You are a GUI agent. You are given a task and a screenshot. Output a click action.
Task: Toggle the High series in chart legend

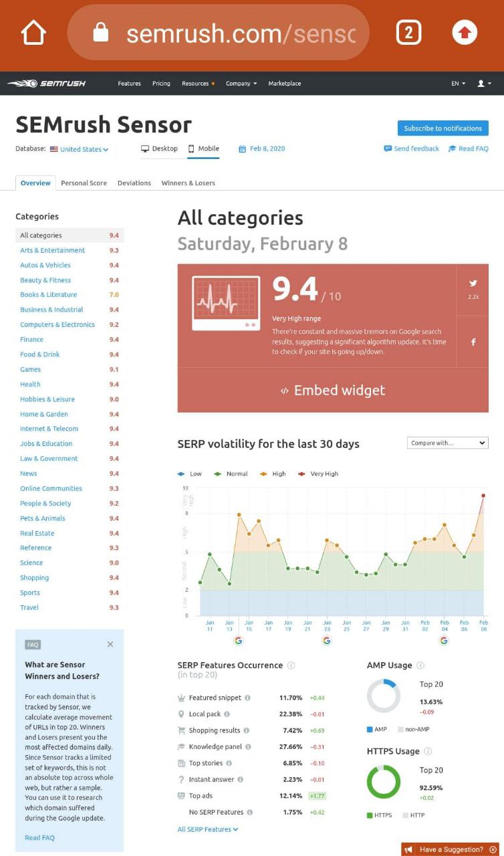pyautogui.click(x=273, y=473)
